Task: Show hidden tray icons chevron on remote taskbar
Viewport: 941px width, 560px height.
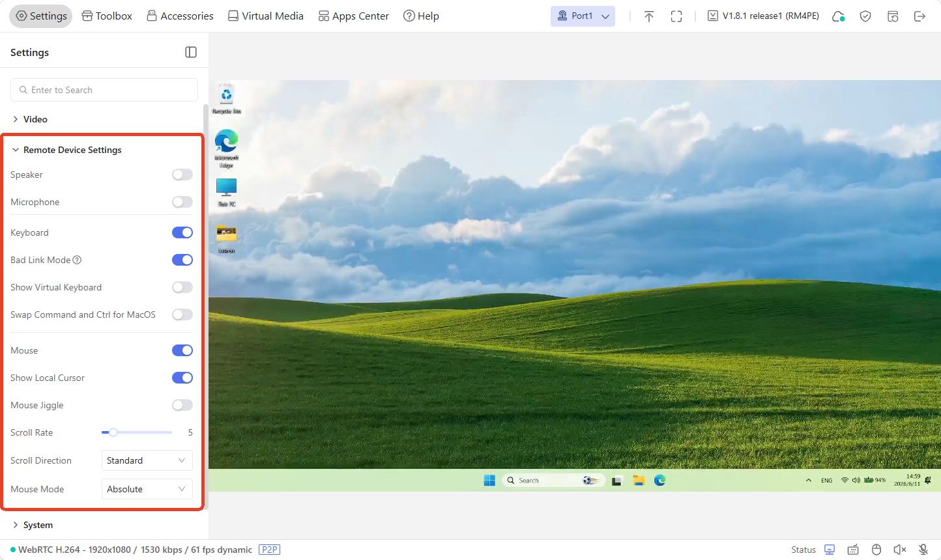Action: click(808, 481)
